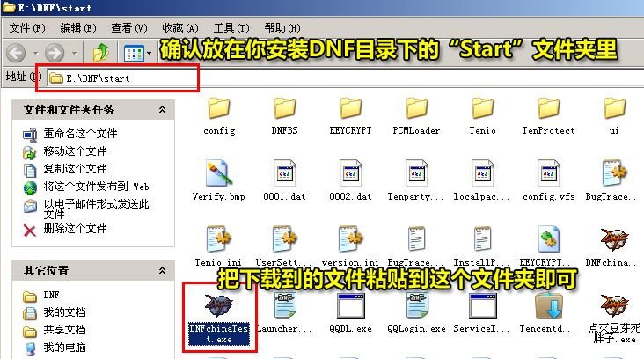
Task: Click the Back navigation button
Action: coord(17,53)
